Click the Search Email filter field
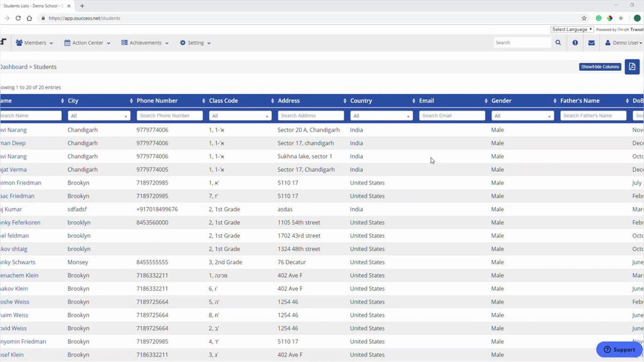This screenshot has height=362, width=644. (x=452, y=115)
